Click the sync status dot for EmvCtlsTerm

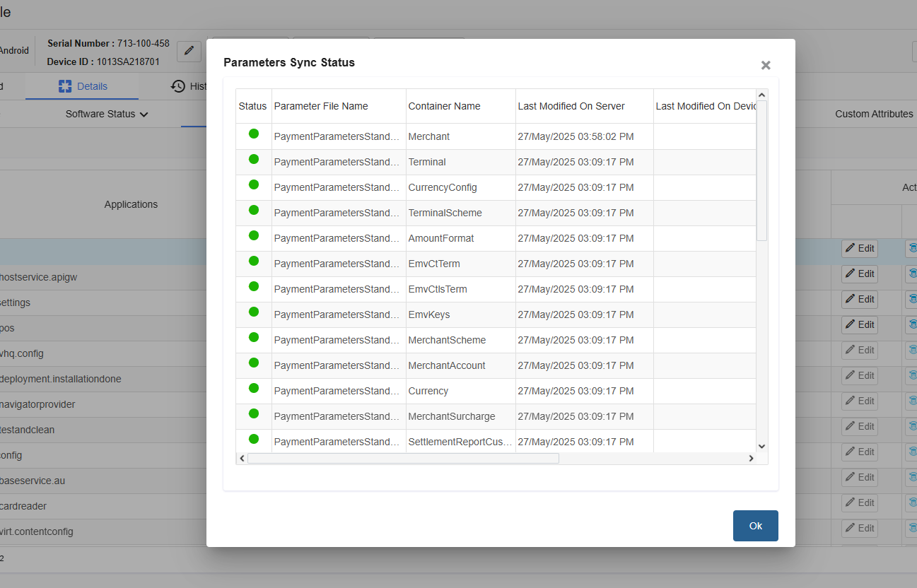(x=254, y=286)
